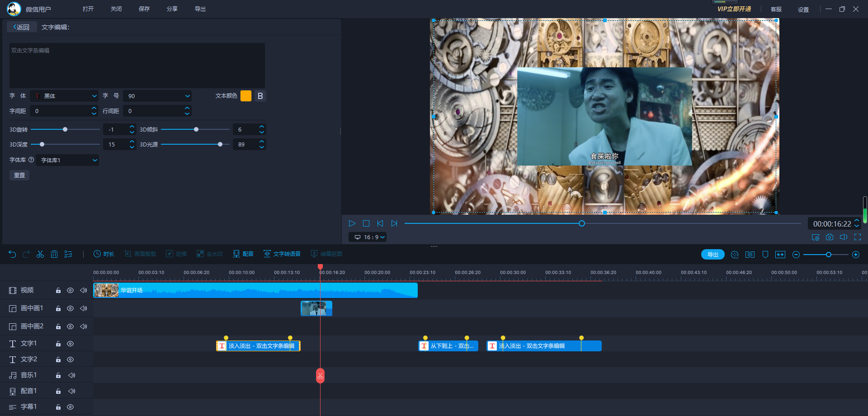This screenshot has height=416, width=868.
Task: Mute the 音乐1 track
Action: point(71,375)
